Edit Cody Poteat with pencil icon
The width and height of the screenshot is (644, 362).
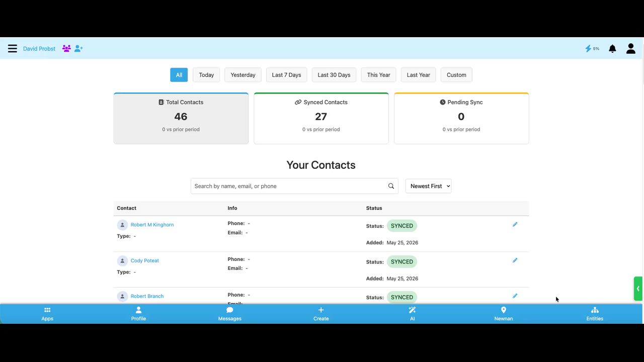pos(515,260)
